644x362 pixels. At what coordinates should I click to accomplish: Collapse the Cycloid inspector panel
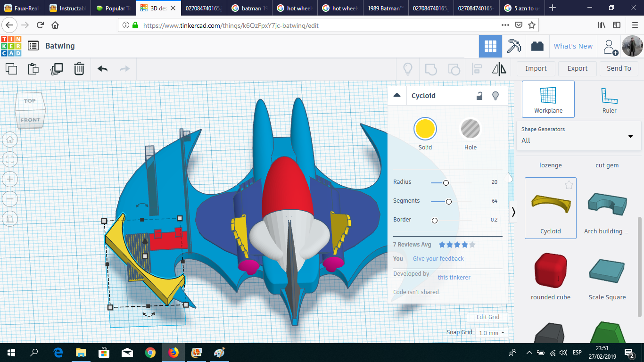click(x=397, y=95)
